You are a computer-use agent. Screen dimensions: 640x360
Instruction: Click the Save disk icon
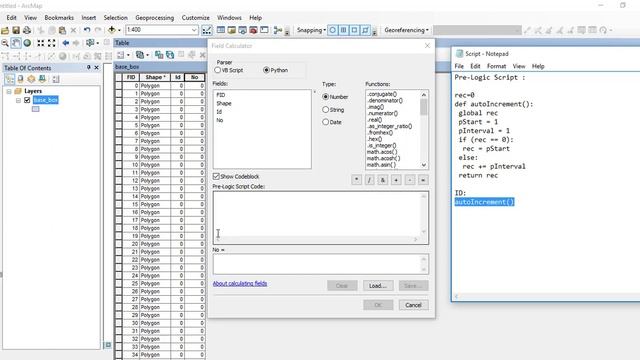click(16, 30)
